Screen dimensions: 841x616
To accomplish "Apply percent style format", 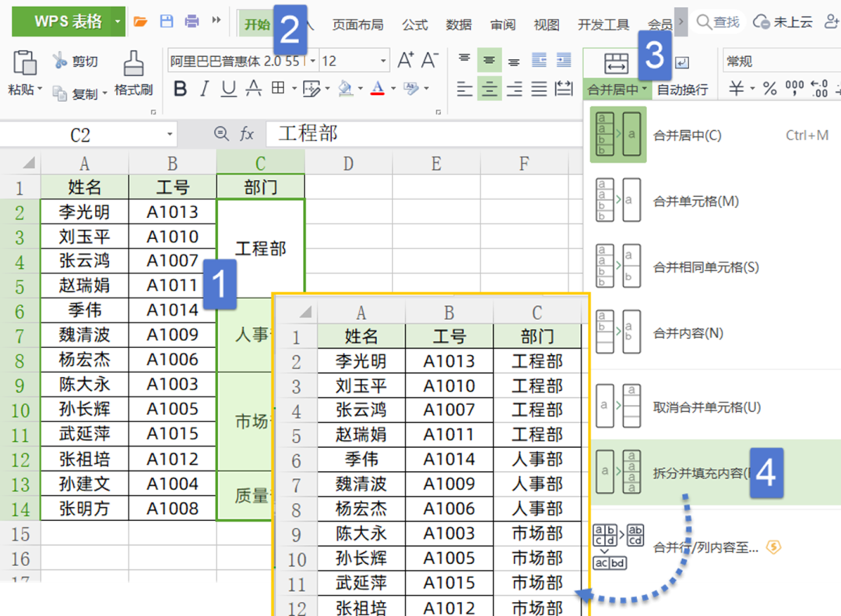I will coord(769,88).
